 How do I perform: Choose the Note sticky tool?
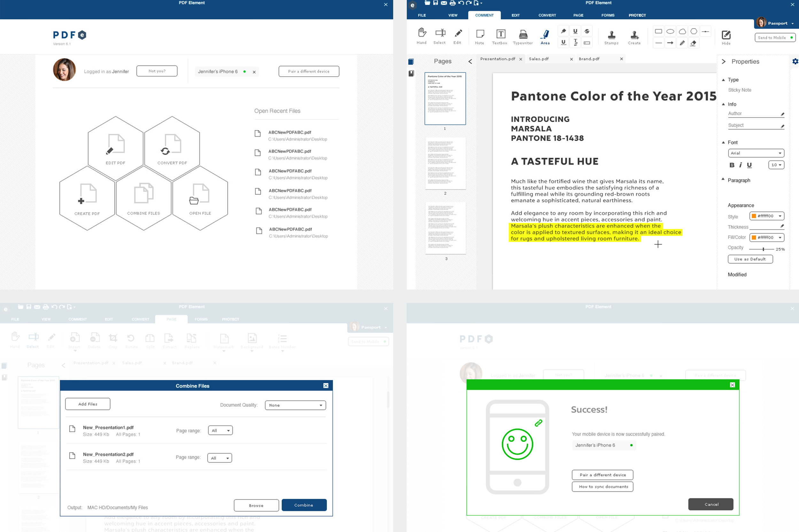(479, 37)
